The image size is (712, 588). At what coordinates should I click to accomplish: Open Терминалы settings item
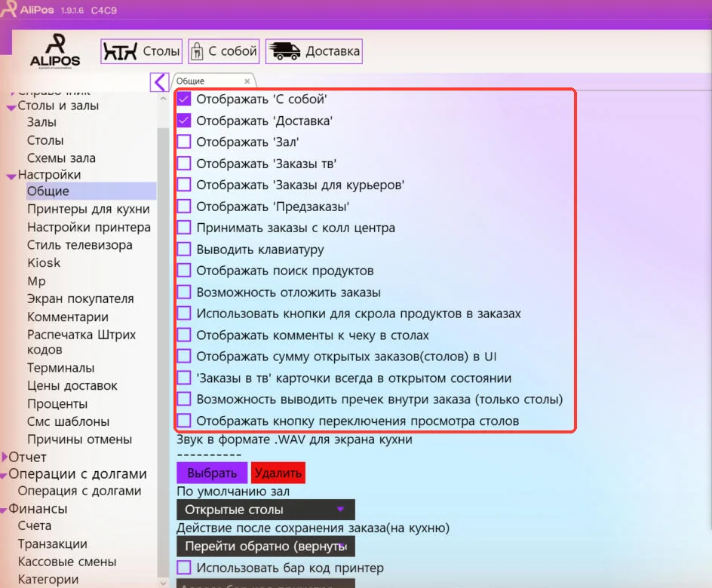(x=60, y=368)
